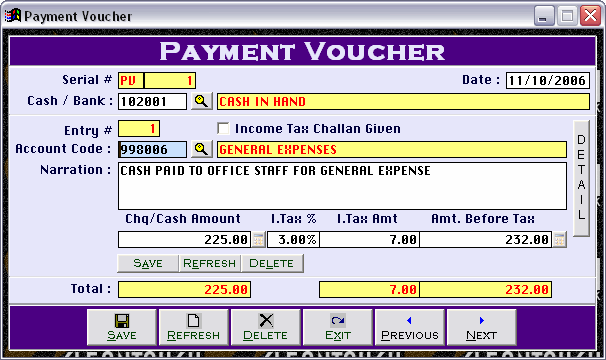Viewport: 606px width, 360px height.
Task: Open the vertical DETAIL side panel
Action: pos(581,178)
